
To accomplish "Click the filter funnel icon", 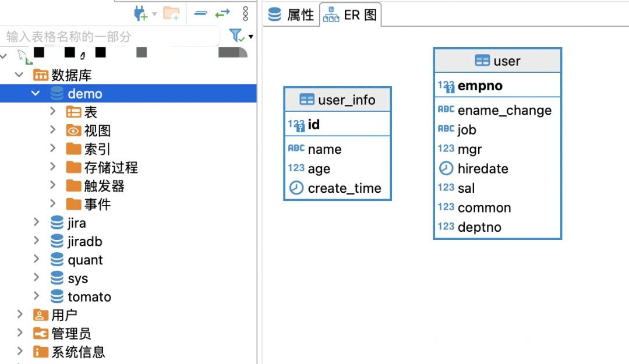I will (236, 36).
